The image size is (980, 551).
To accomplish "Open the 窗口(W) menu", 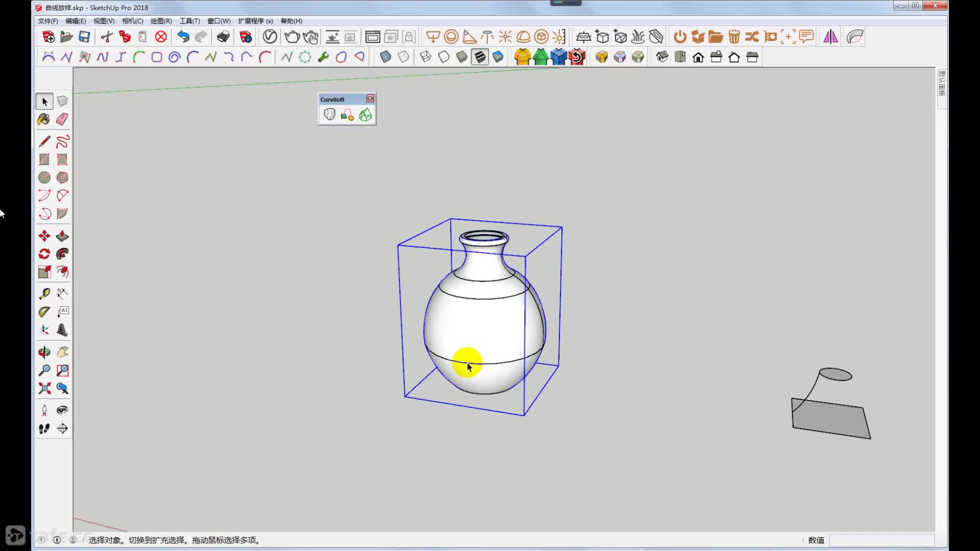I will [218, 21].
